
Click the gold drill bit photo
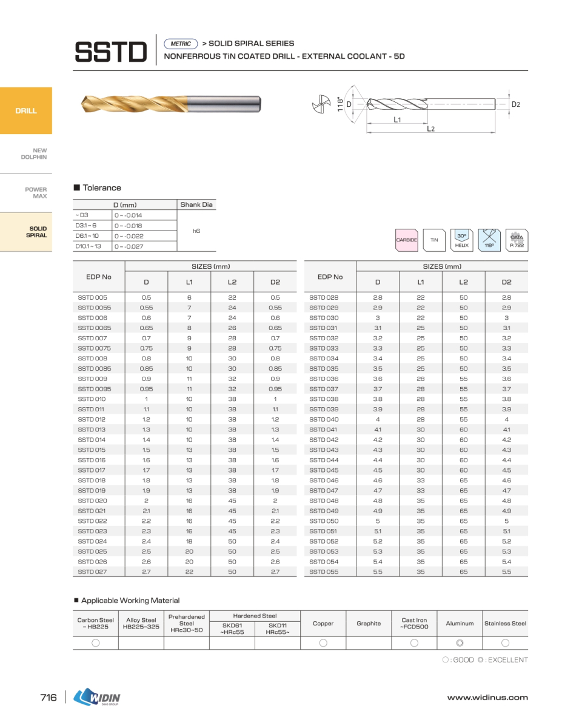[x=171, y=104]
